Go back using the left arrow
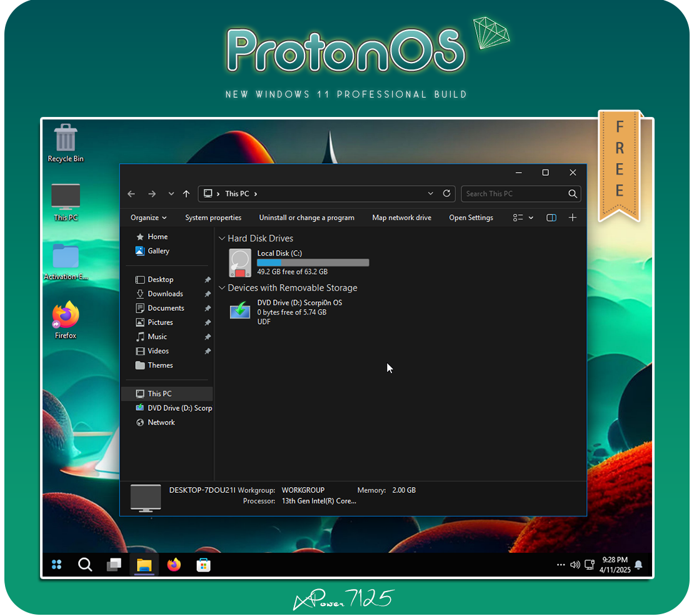694x616 pixels. (131, 194)
